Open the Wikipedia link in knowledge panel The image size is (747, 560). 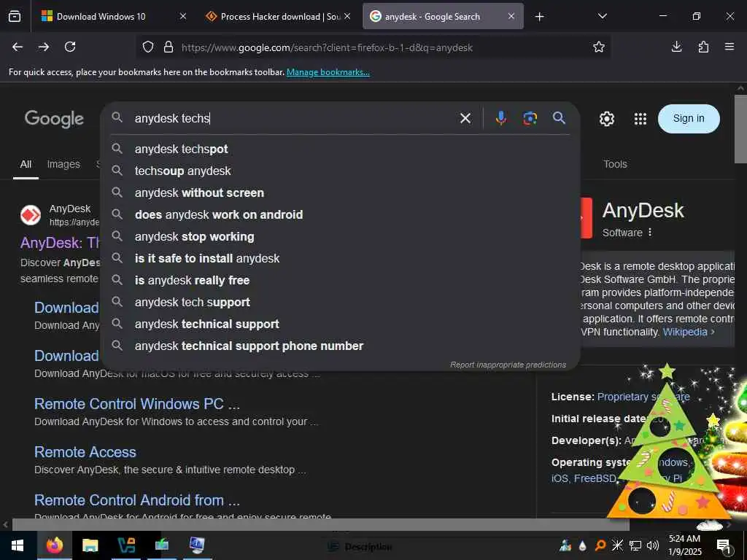tap(684, 332)
